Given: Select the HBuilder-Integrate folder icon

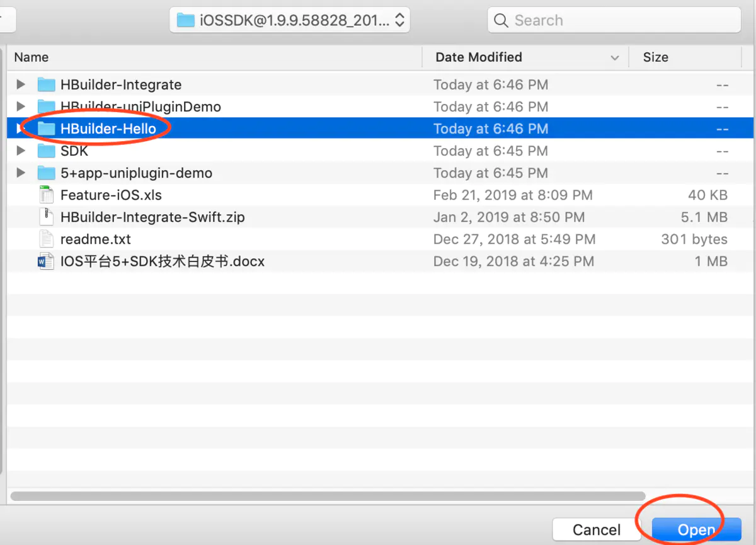Looking at the screenshot, I should 46,84.
